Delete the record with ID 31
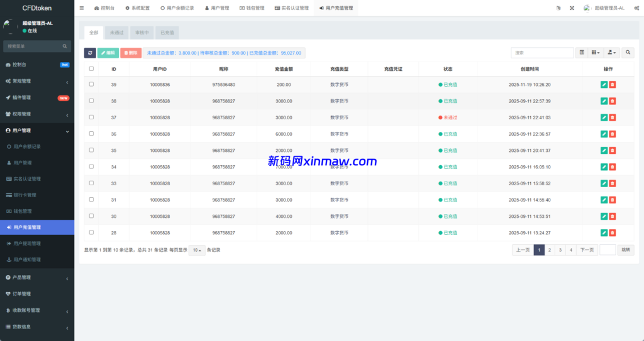The height and width of the screenshot is (341, 644). pyautogui.click(x=613, y=200)
